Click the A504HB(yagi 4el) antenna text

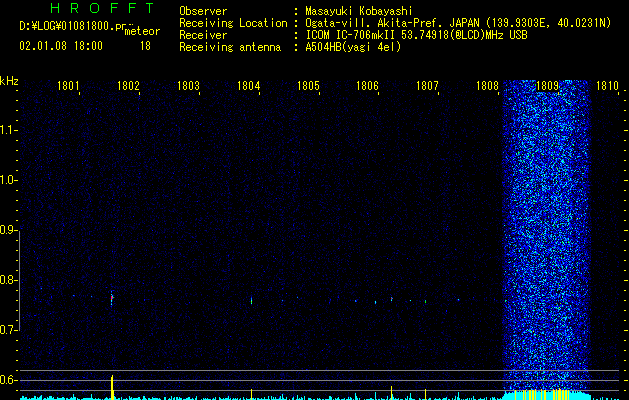[x=353, y=47]
